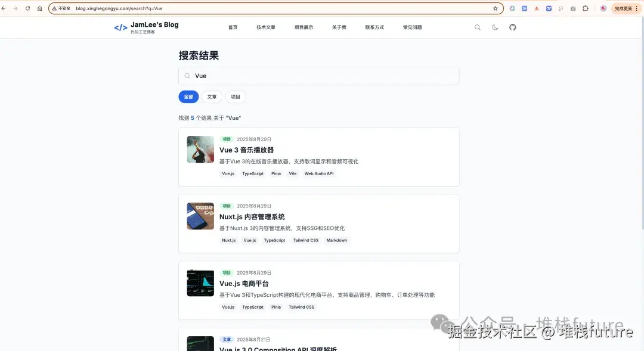Select the 全部 filter pill

(188, 97)
